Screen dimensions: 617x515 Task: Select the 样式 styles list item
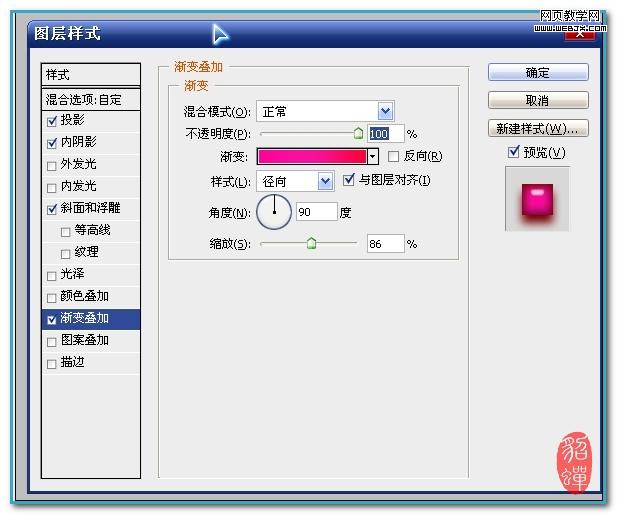click(91, 74)
